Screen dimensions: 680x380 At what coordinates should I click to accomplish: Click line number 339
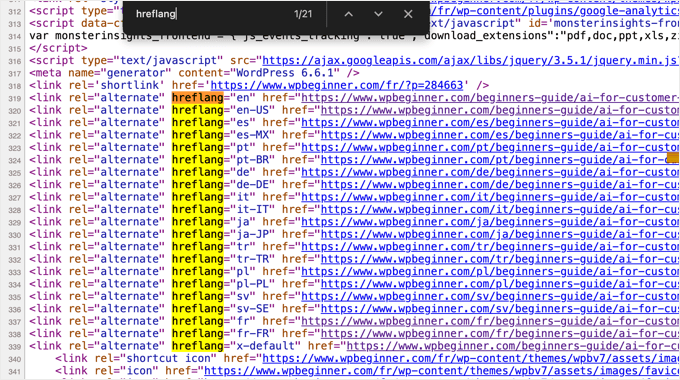pyautogui.click(x=15, y=347)
